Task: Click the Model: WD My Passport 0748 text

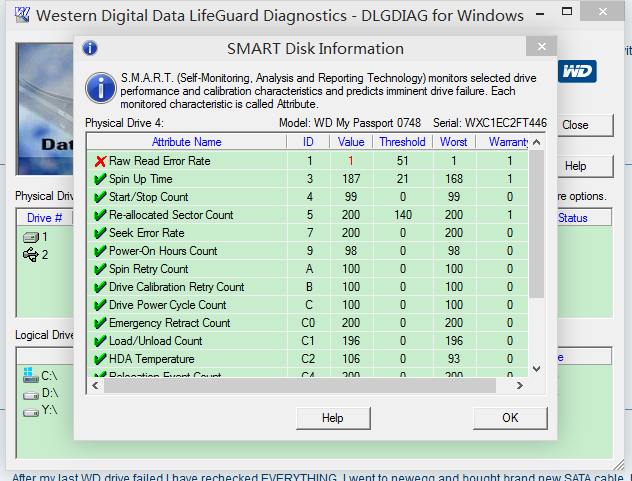Action: tap(350, 123)
